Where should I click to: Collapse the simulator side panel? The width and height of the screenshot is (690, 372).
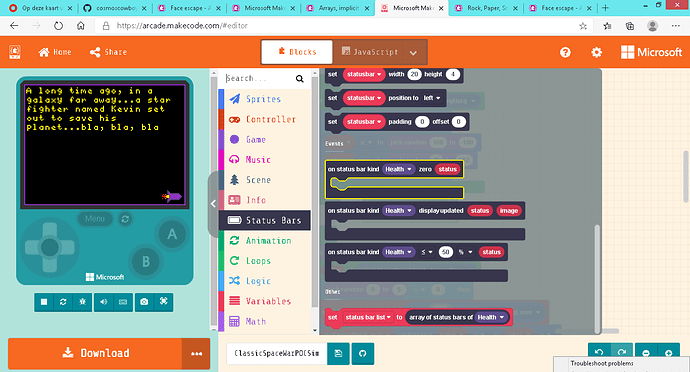(x=213, y=204)
